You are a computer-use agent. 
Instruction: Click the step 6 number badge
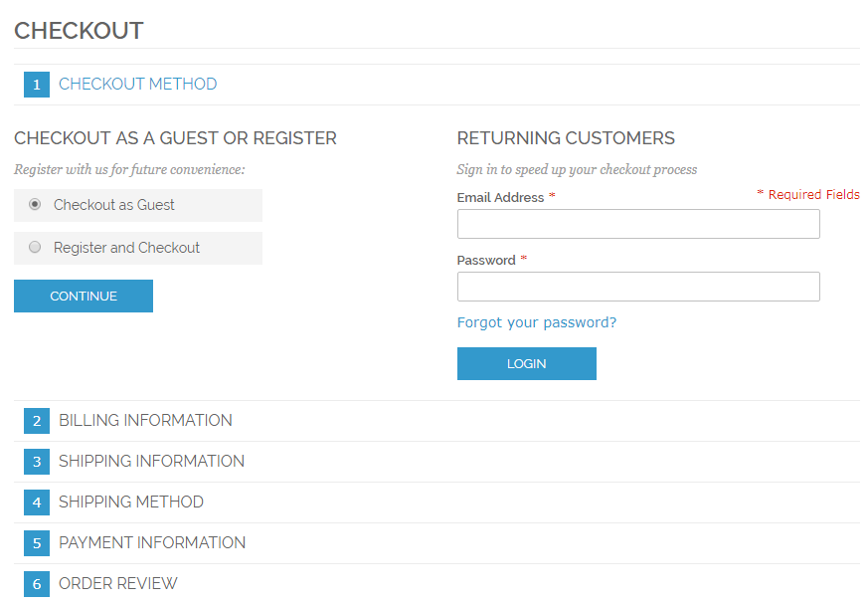pyautogui.click(x=36, y=584)
